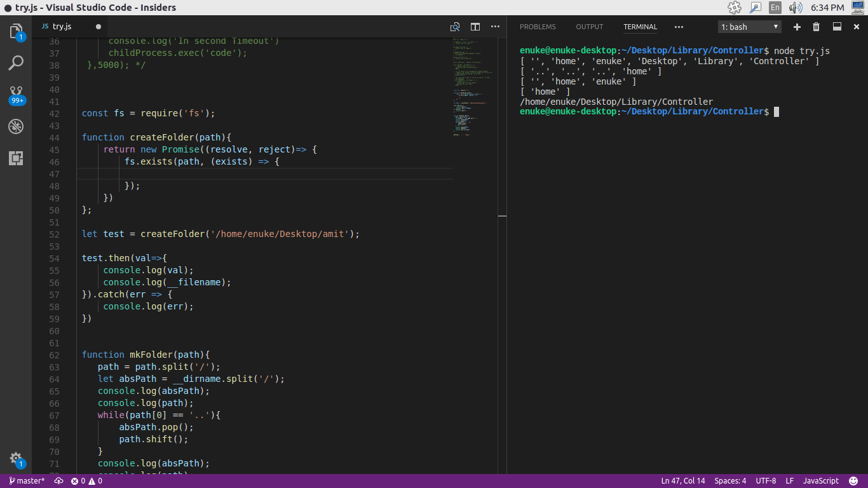The height and width of the screenshot is (488, 868).
Task: Kill the terminal using the trash icon
Action: click(x=817, y=27)
